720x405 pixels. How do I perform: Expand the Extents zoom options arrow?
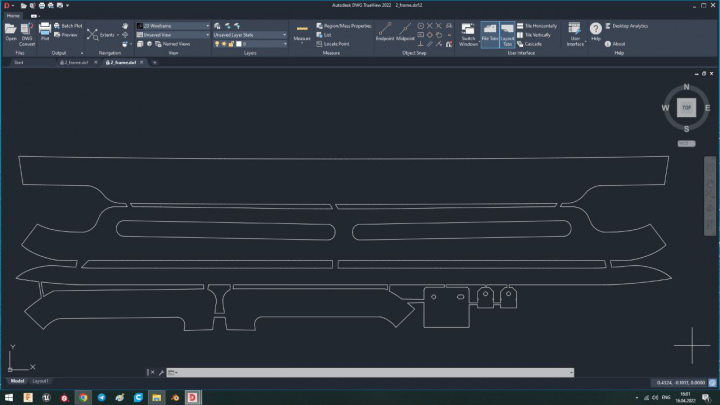[118, 35]
